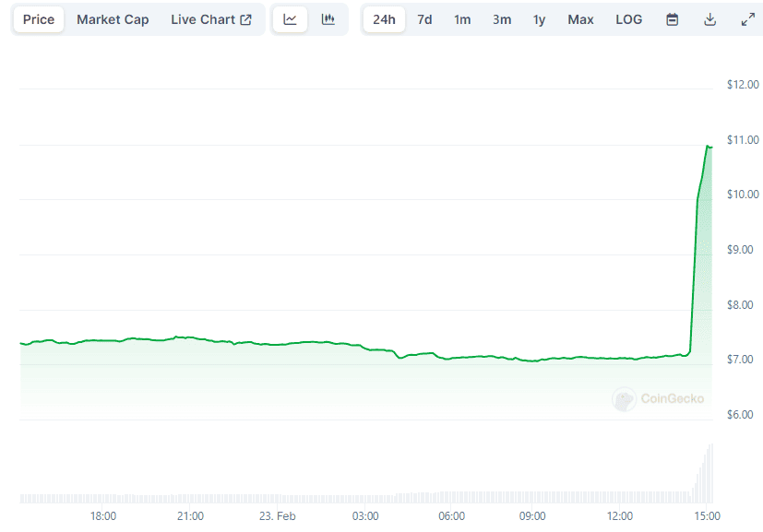Click the 03:00 time axis label

pyautogui.click(x=365, y=516)
